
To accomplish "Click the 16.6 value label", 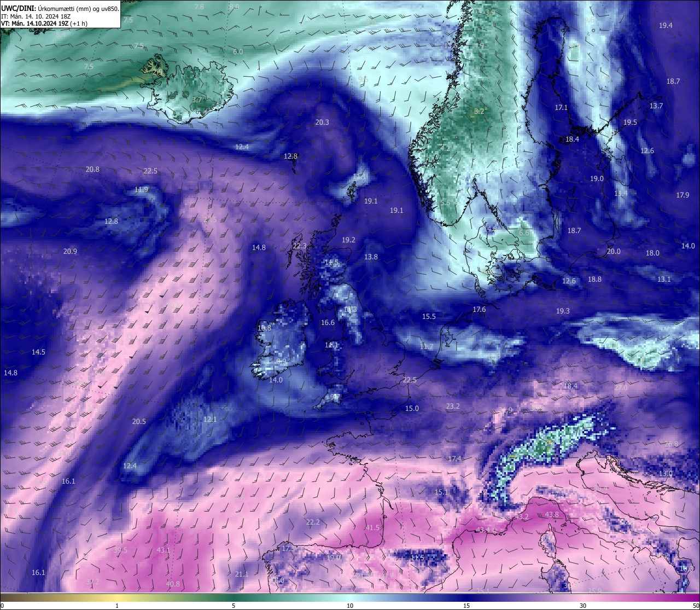I will pos(328,322).
